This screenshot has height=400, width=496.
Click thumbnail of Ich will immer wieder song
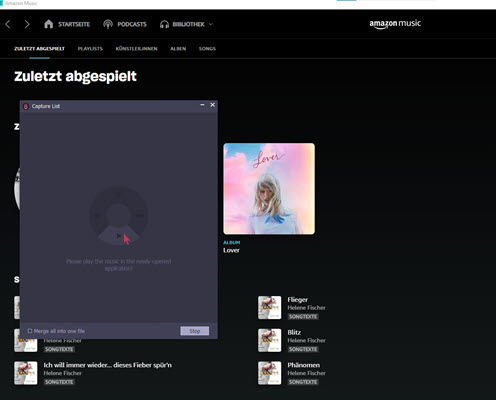[x=26, y=373]
